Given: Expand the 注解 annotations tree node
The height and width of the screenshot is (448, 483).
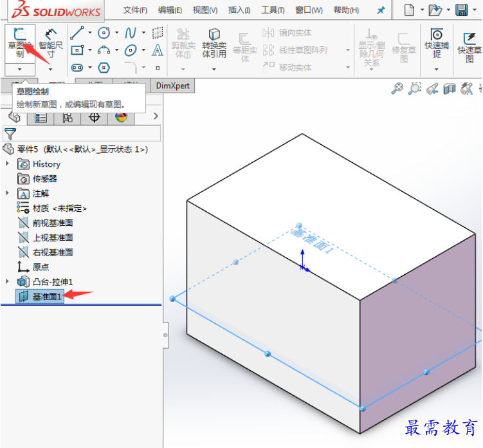Looking at the screenshot, I should 7,193.
